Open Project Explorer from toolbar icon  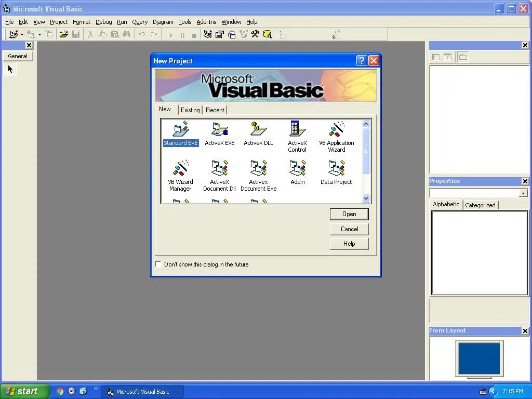208,34
